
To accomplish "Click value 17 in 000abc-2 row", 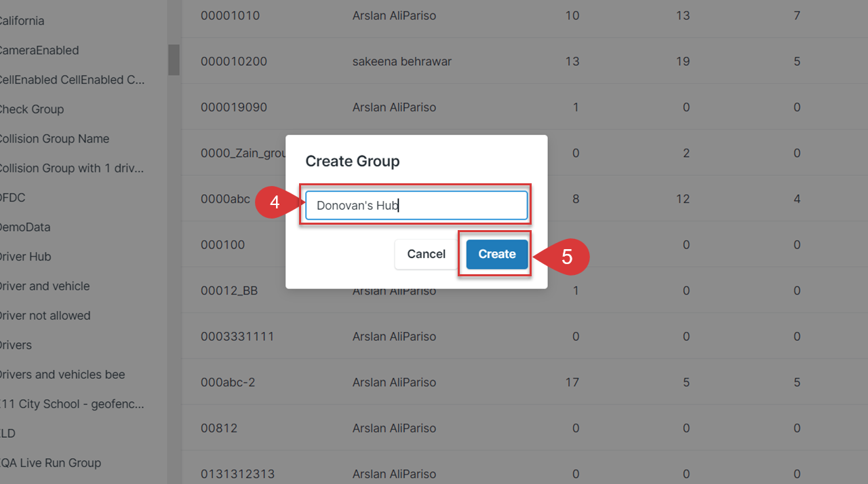I will tap(572, 382).
